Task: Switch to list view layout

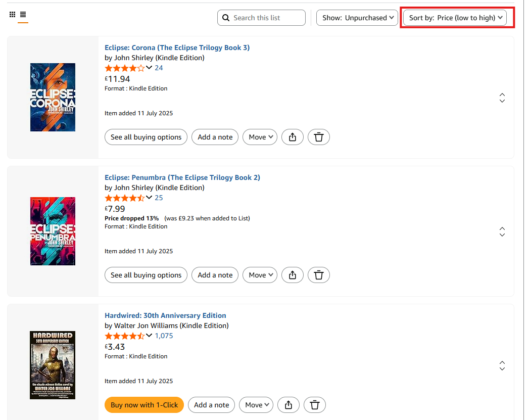Action: click(x=23, y=15)
